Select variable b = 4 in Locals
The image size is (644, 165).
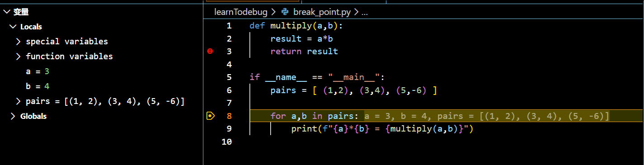[x=38, y=86]
